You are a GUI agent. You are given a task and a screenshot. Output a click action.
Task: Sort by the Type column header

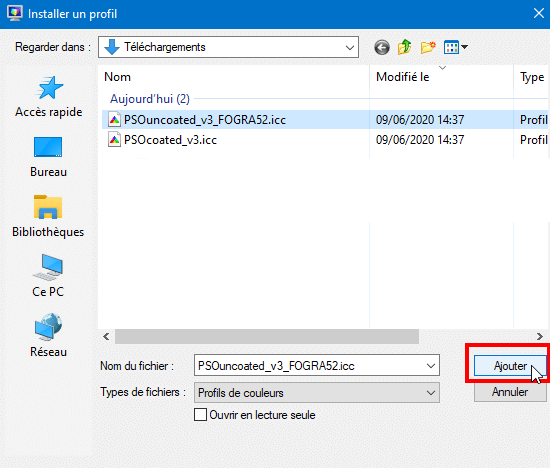[x=532, y=77]
